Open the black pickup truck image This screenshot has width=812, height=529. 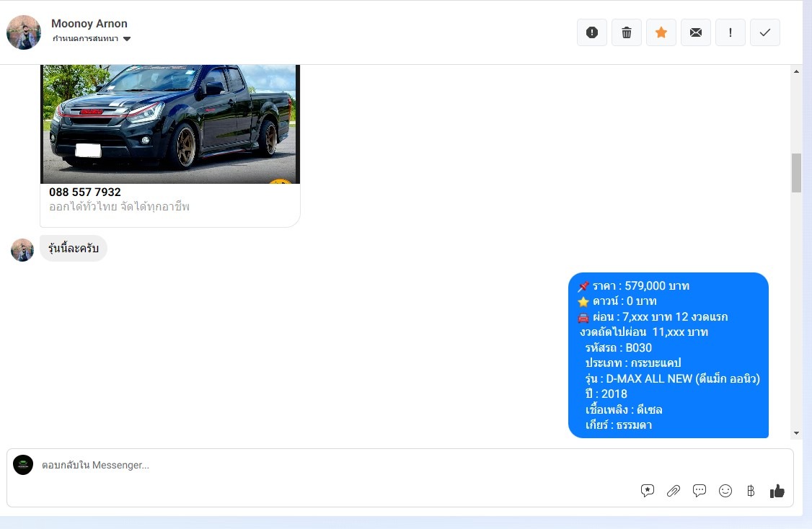tap(170, 124)
